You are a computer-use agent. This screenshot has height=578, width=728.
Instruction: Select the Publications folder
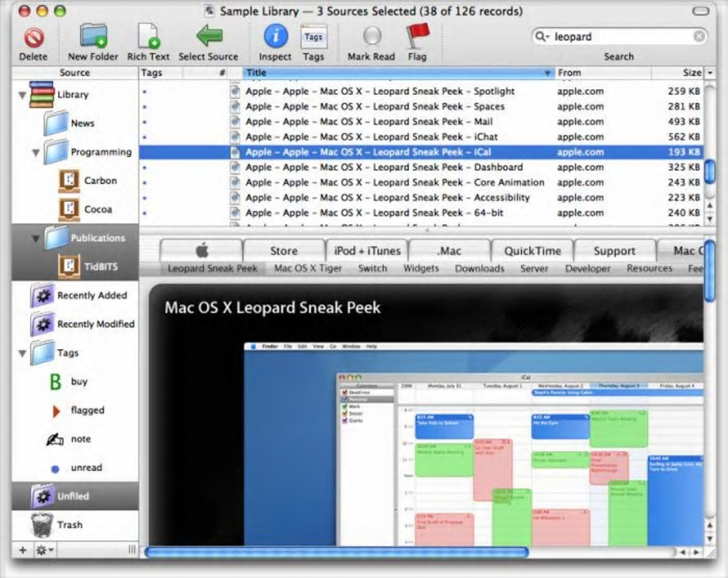[56, 238]
